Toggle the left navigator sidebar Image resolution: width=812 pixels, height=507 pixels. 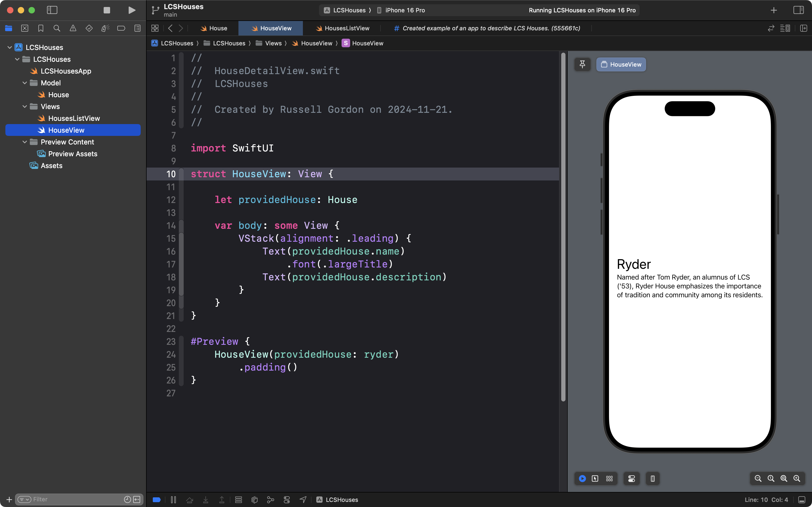pyautogui.click(x=52, y=10)
